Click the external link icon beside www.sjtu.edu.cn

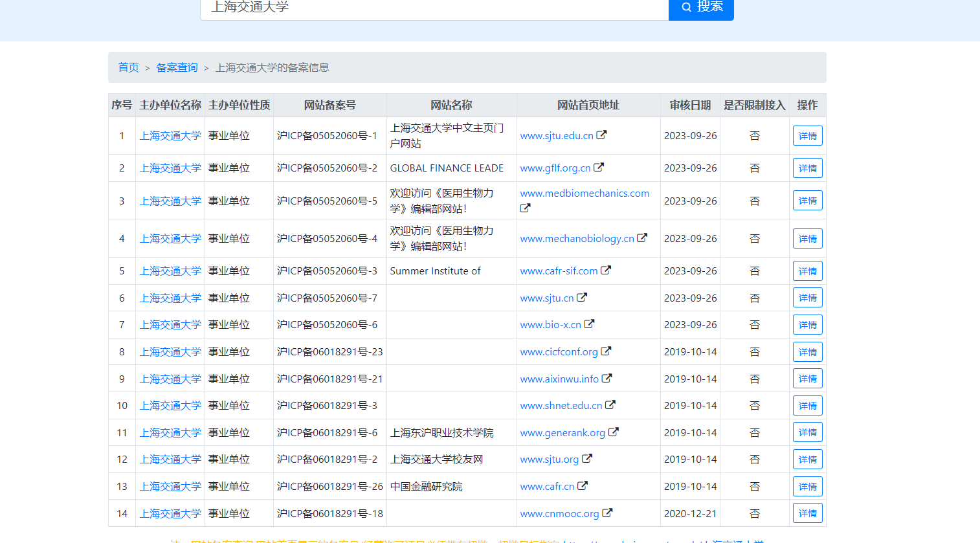(601, 135)
